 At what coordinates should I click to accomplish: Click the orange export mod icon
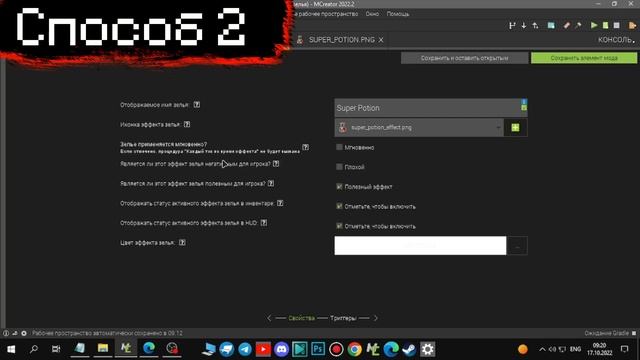click(632, 25)
